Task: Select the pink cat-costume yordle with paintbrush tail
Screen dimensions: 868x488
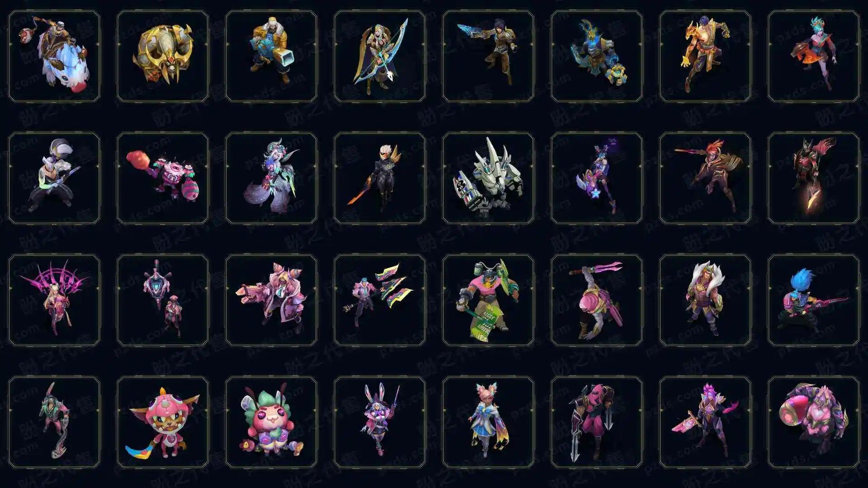Action: point(163,422)
